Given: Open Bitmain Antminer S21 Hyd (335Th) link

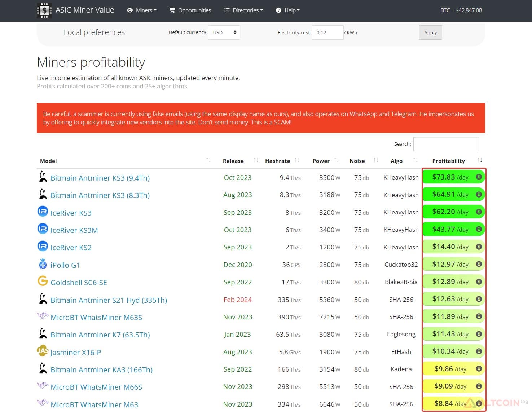Looking at the screenshot, I should point(109,300).
